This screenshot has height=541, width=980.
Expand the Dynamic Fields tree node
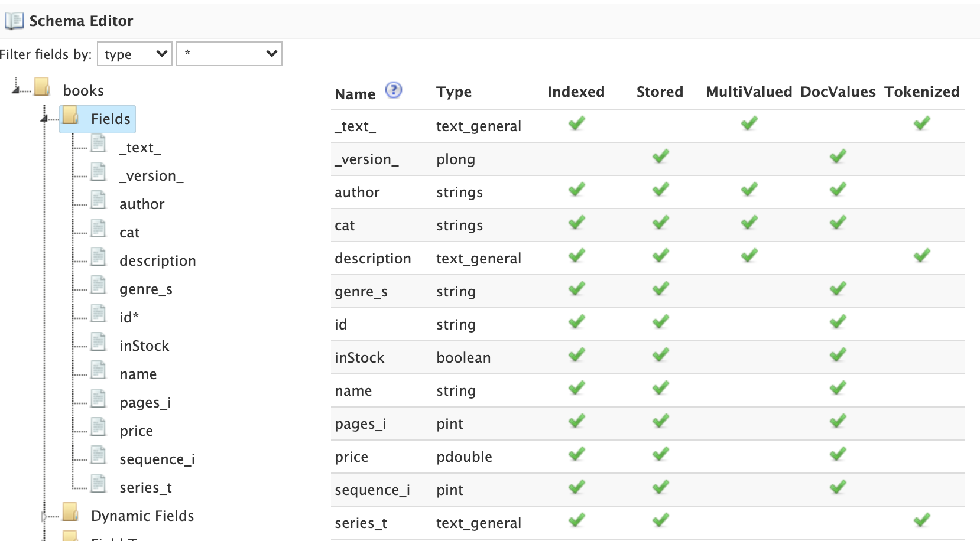pos(44,517)
